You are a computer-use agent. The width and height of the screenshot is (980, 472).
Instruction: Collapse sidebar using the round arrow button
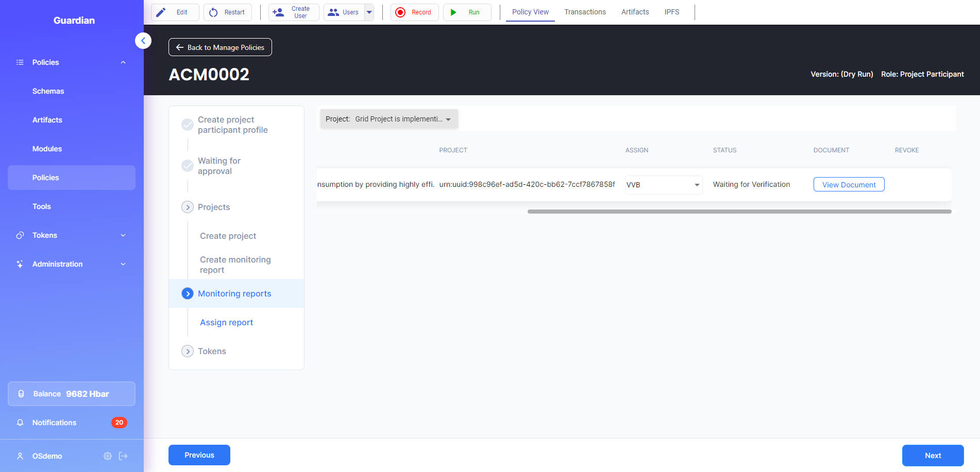pos(143,41)
